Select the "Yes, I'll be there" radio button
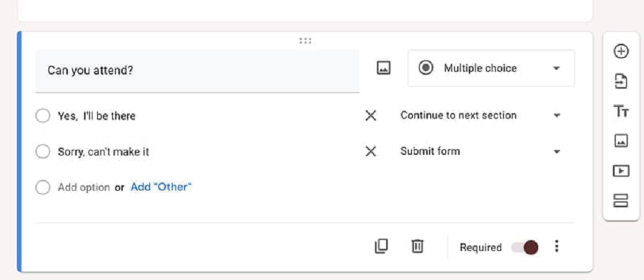Viewport: 644px width, 280px height. (x=43, y=116)
